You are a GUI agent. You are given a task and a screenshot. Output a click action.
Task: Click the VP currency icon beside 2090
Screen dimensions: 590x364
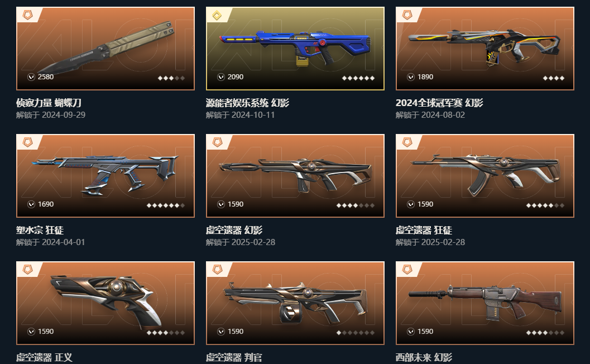point(221,77)
